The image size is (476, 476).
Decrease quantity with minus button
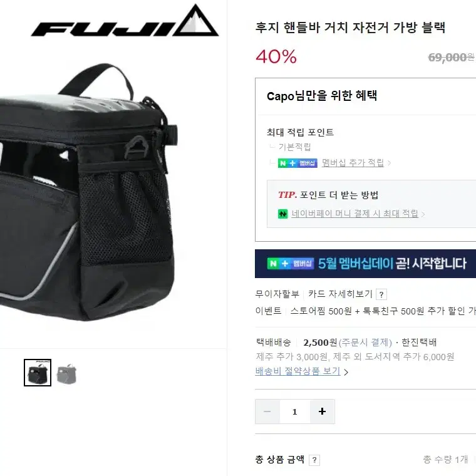(267, 411)
